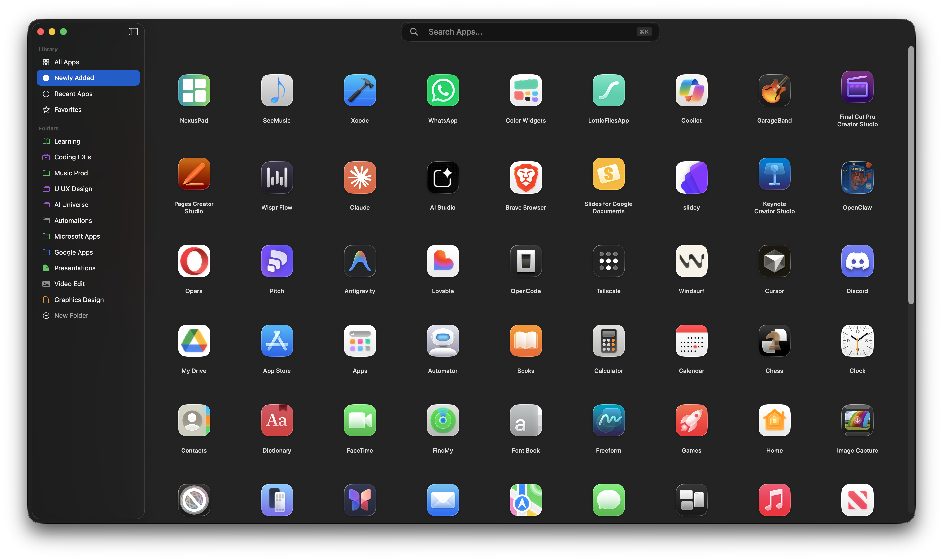The height and width of the screenshot is (560, 943).
Task: Open GarageBand
Action: pos(774,90)
